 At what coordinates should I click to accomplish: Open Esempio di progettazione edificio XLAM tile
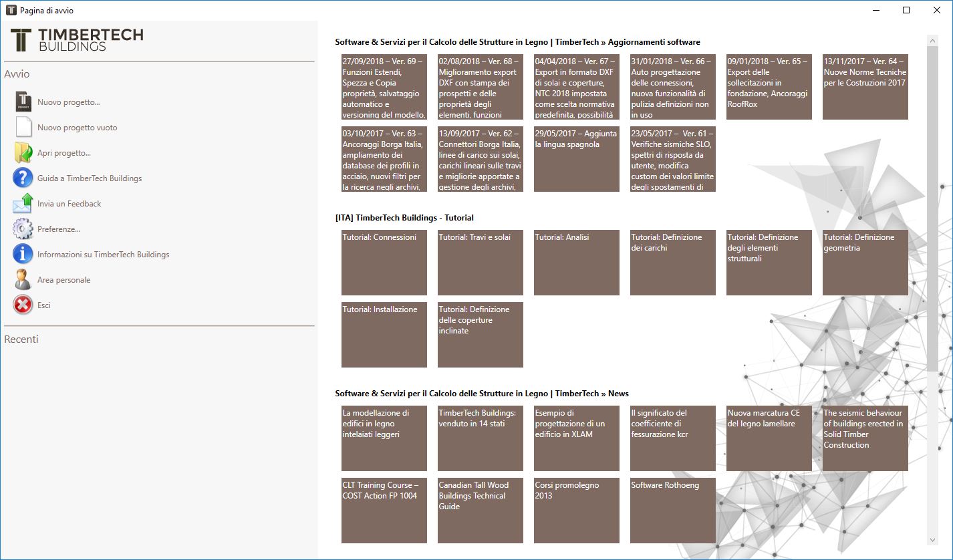coord(577,438)
